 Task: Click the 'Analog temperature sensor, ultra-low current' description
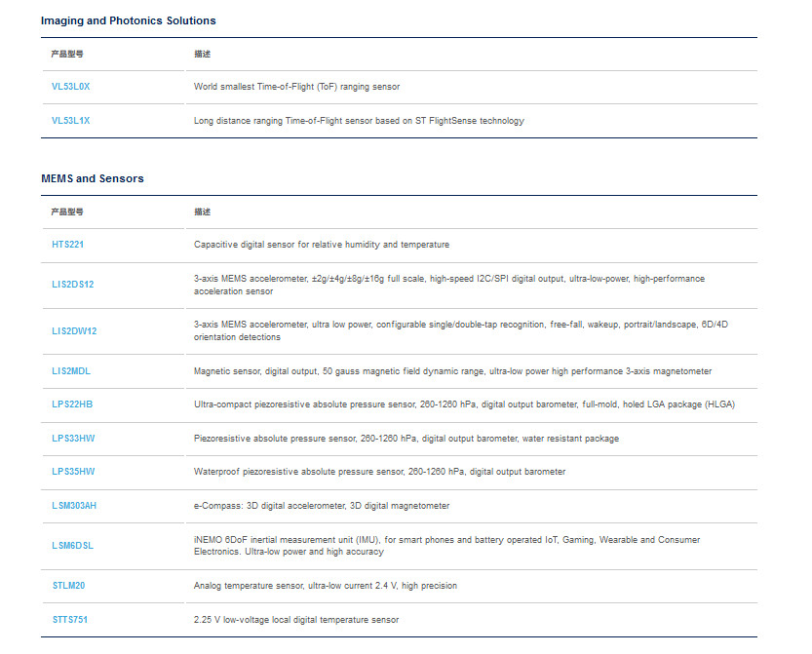(x=326, y=586)
